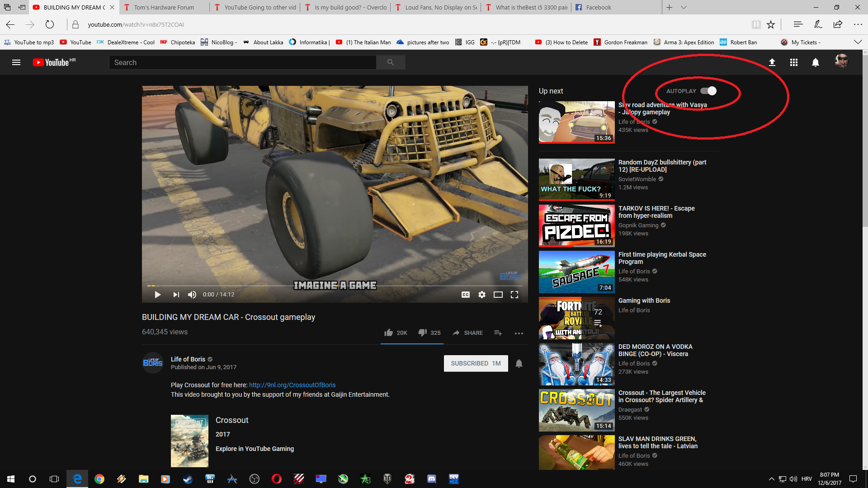The image size is (868, 488).
Task: Open Edge reading view
Action: click(x=756, y=24)
